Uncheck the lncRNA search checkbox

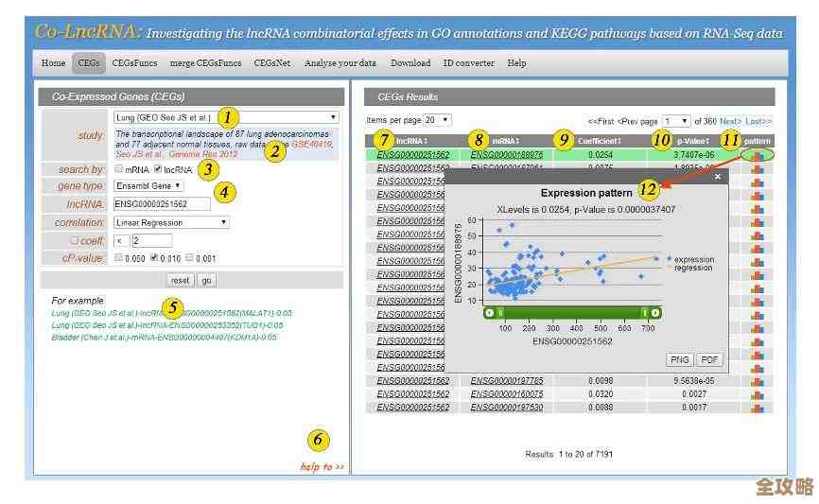[158, 169]
